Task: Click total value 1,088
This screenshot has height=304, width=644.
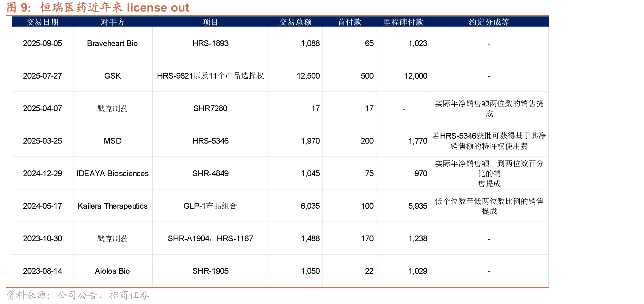Action: (x=310, y=43)
